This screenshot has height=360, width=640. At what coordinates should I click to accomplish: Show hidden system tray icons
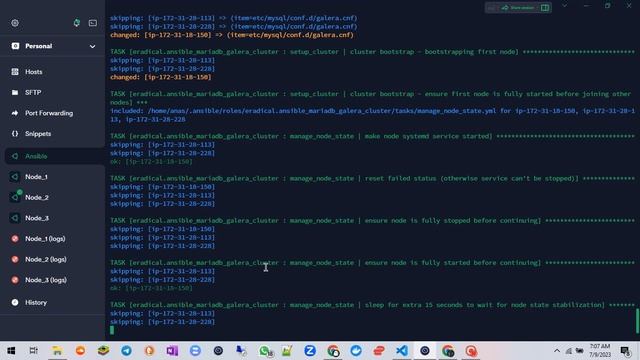(x=557, y=351)
